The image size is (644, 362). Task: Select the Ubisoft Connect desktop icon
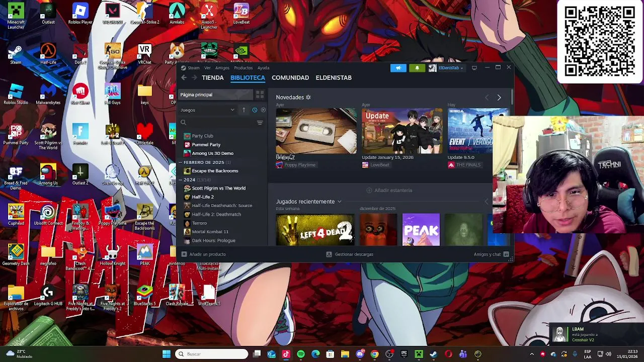[x=48, y=215]
